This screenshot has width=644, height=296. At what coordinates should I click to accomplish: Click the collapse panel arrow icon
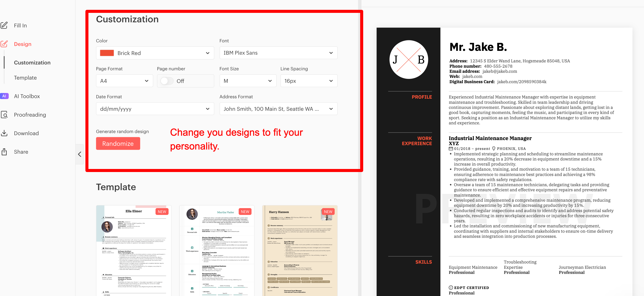[80, 154]
